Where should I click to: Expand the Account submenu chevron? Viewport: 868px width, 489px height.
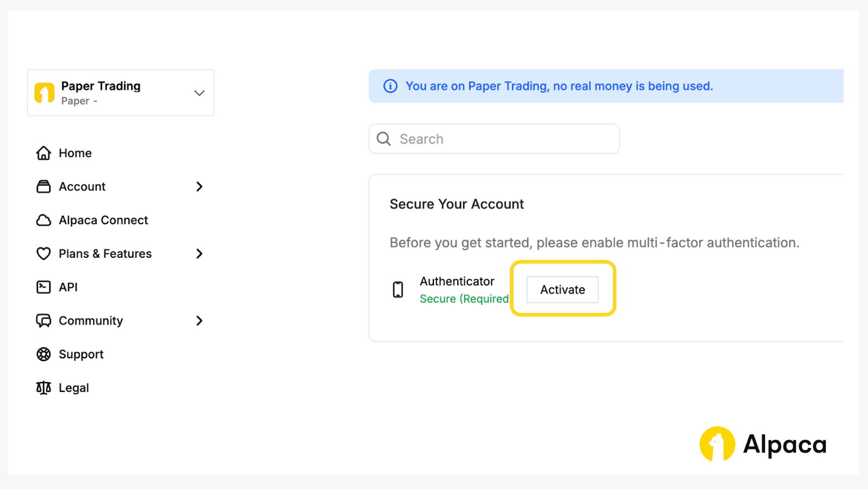199,187
